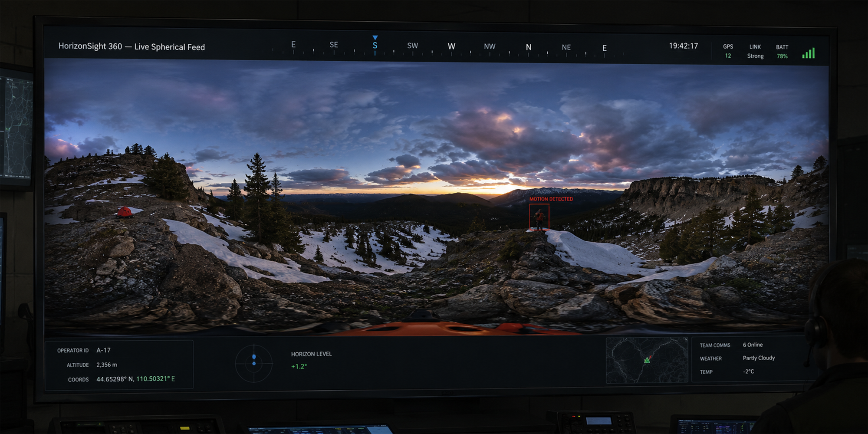The image size is (868, 434).
Task: Click the red tent in the feed
Action: (x=125, y=212)
